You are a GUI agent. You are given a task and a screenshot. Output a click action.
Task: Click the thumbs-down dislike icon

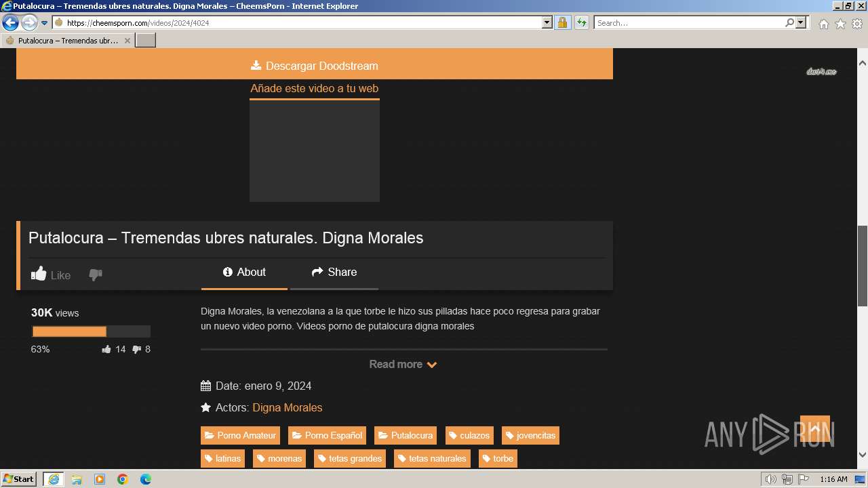(96, 274)
